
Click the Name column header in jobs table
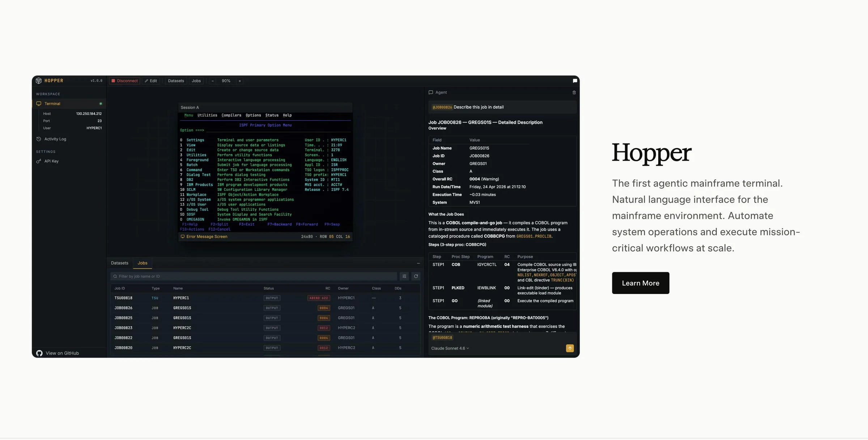178,289
